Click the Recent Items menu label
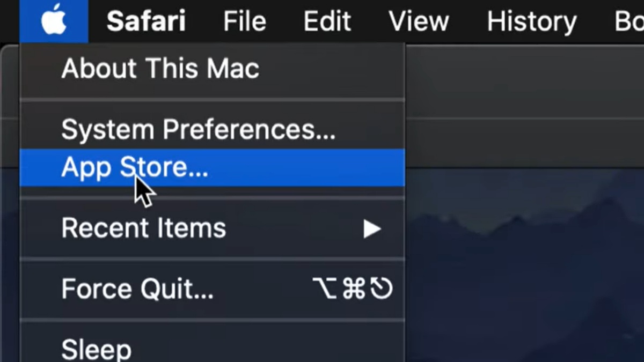Image resolution: width=644 pixels, height=362 pixels. coord(143,228)
